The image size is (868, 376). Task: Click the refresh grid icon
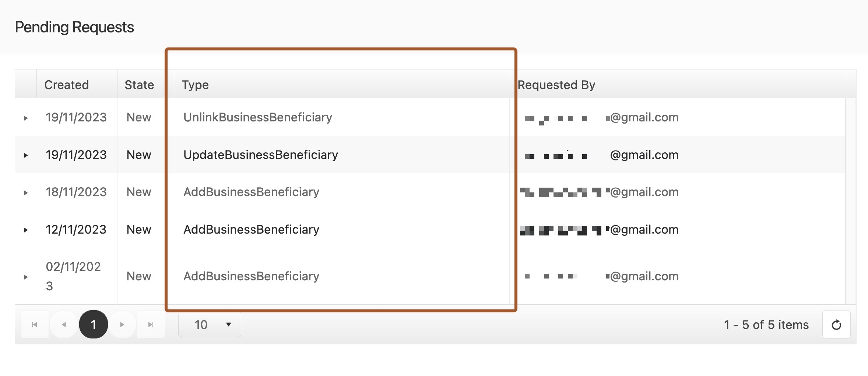(x=836, y=324)
